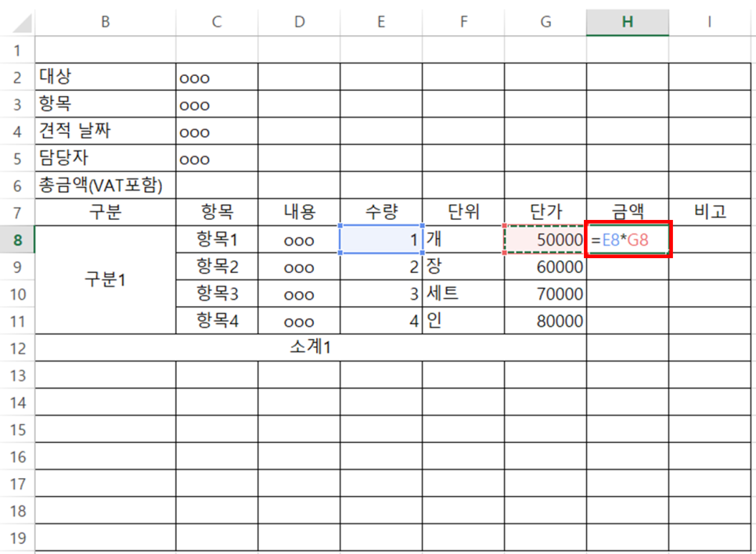Screen dimensions: 756x554
Task: Select column E header
Action: tap(381, 22)
